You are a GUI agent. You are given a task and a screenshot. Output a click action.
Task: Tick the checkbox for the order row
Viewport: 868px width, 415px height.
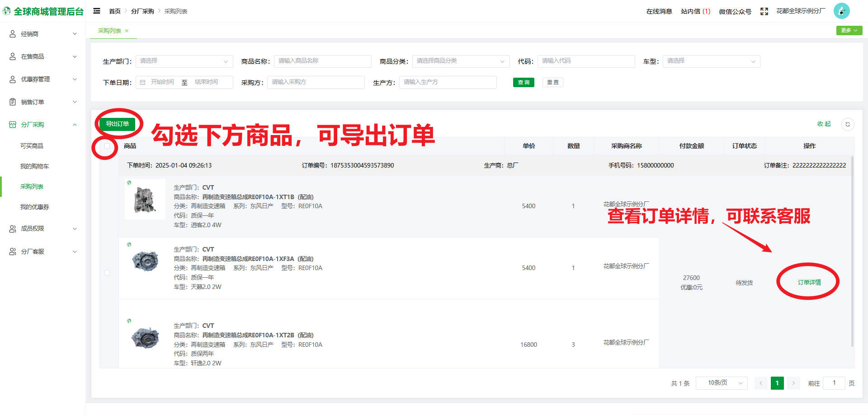coord(107,273)
